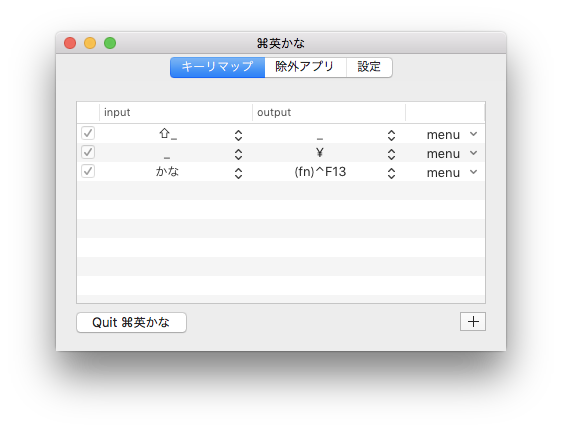This screenshot has height=431, width=562.
Task: Open the 設定 tab
Action: click(x=369, y=67)
